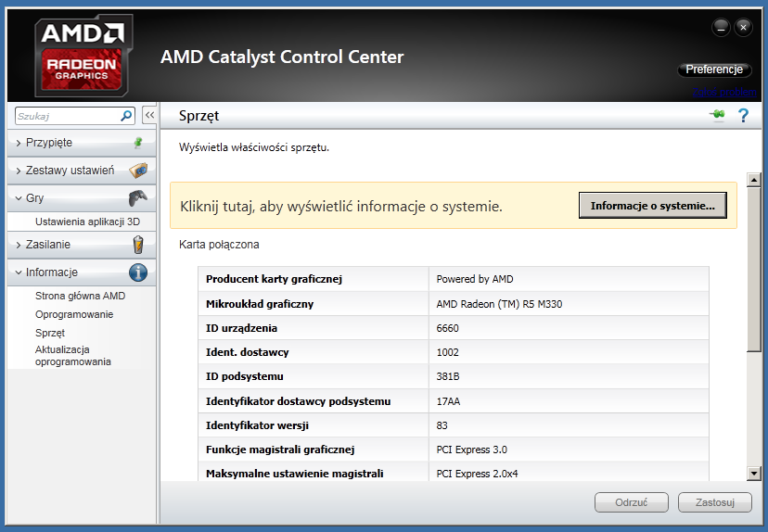Click the battery icon beside Zasilanie
768x532 pixels.
[137, 245]
